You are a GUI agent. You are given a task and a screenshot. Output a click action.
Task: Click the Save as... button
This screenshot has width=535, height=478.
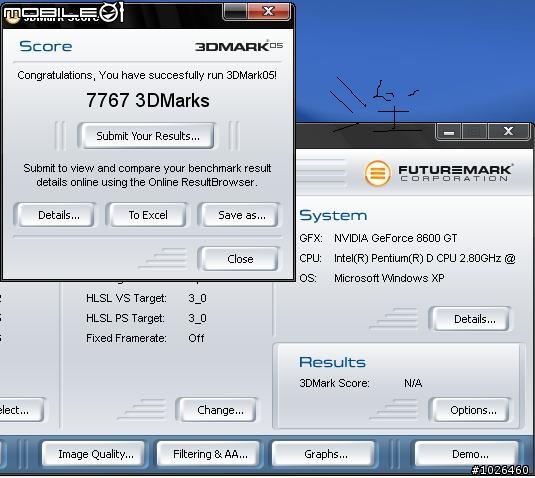pyautogui.click(x=240, y=215)
